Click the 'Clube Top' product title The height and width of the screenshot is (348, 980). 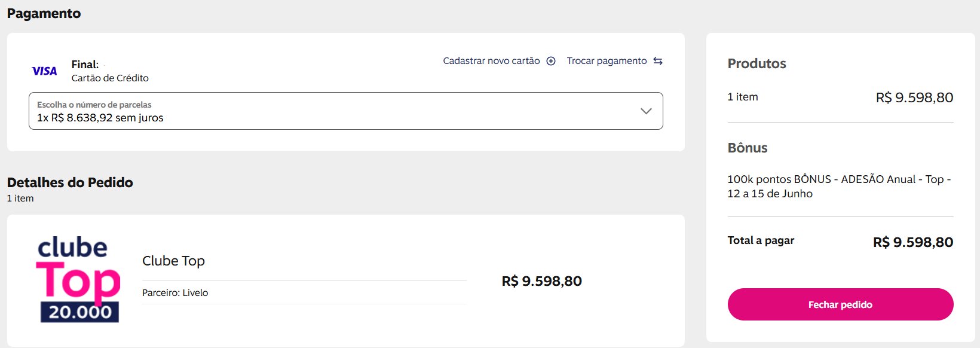pos(173,261)
